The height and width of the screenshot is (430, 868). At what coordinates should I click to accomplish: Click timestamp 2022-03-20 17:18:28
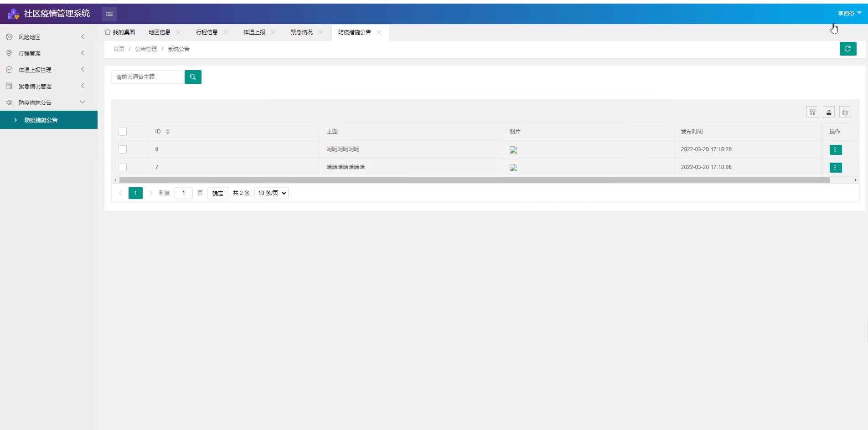pyautogui.click(x=706, y=149)
